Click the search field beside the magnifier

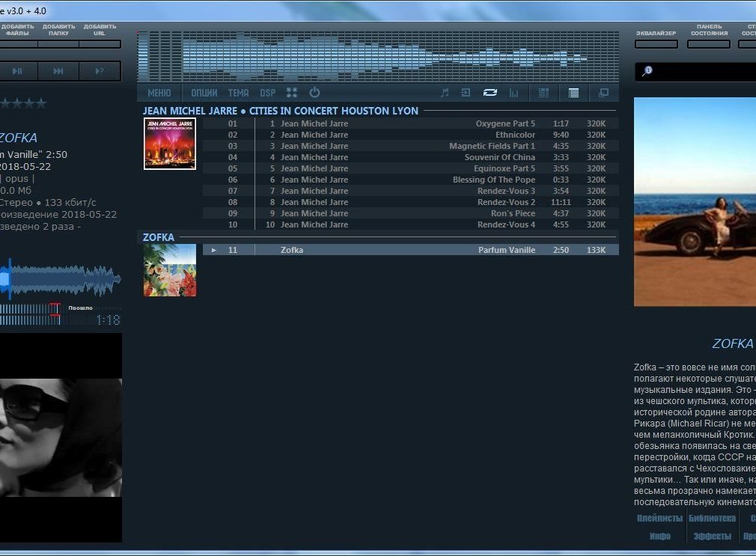point(705,72)
